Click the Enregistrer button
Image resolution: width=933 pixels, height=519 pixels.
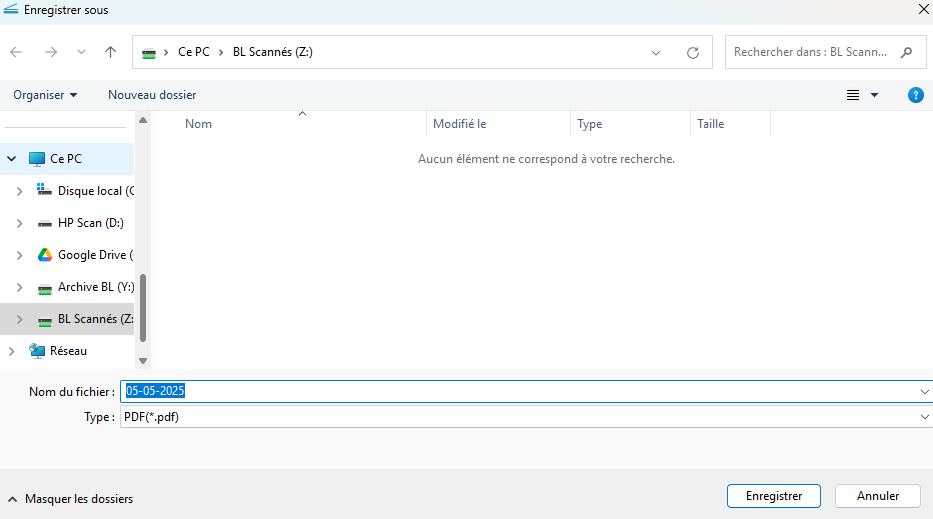coord(774,496)
